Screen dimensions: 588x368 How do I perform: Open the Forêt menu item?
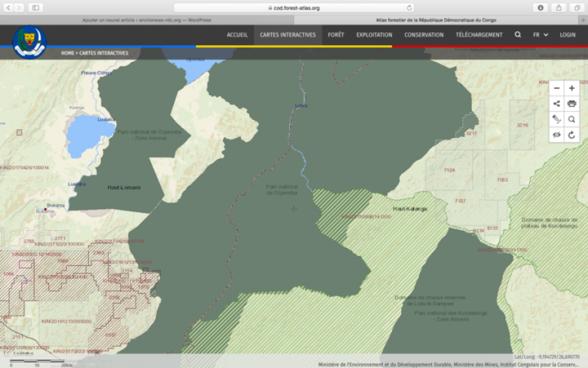click(x=336, y=35)
